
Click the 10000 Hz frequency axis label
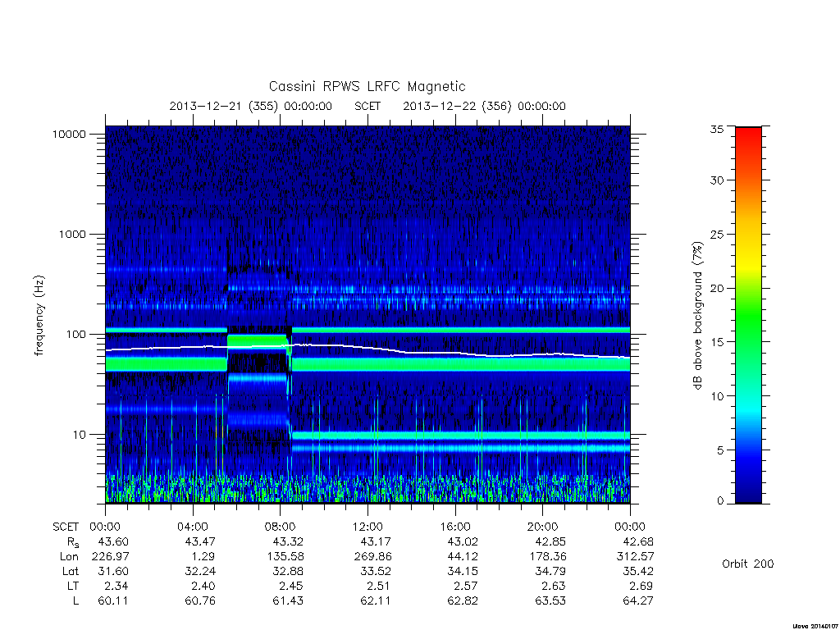[69, 134]
